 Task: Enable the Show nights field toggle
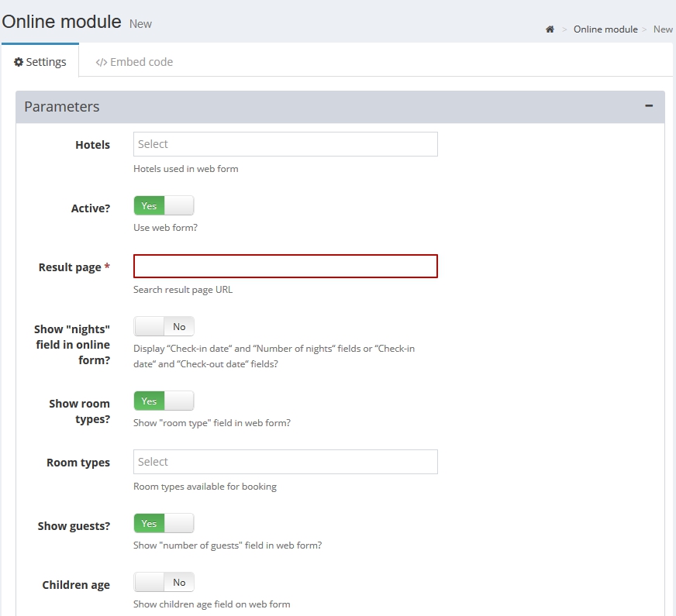pyautogui.click(x=164, y=326)
